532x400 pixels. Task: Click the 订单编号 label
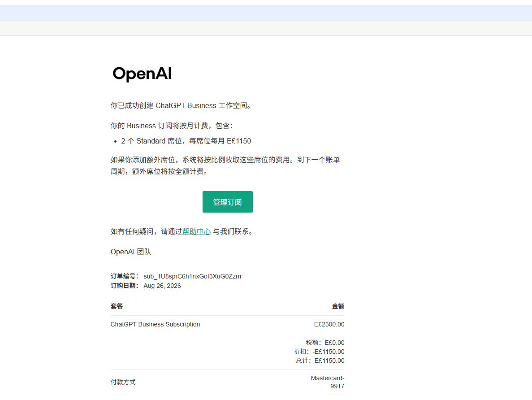125,276
